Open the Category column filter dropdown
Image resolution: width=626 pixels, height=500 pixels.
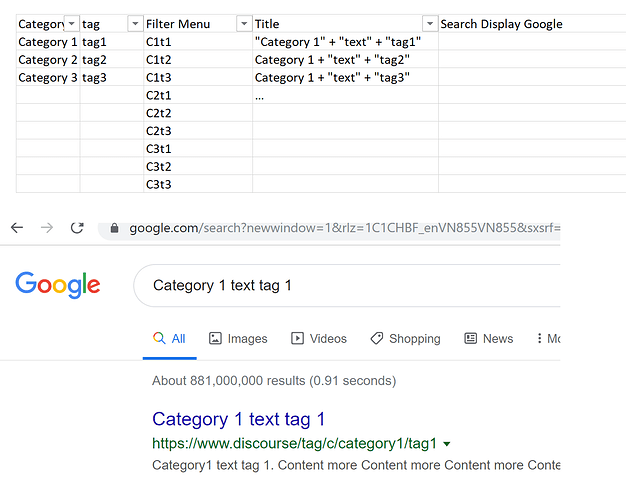[71, 24]
